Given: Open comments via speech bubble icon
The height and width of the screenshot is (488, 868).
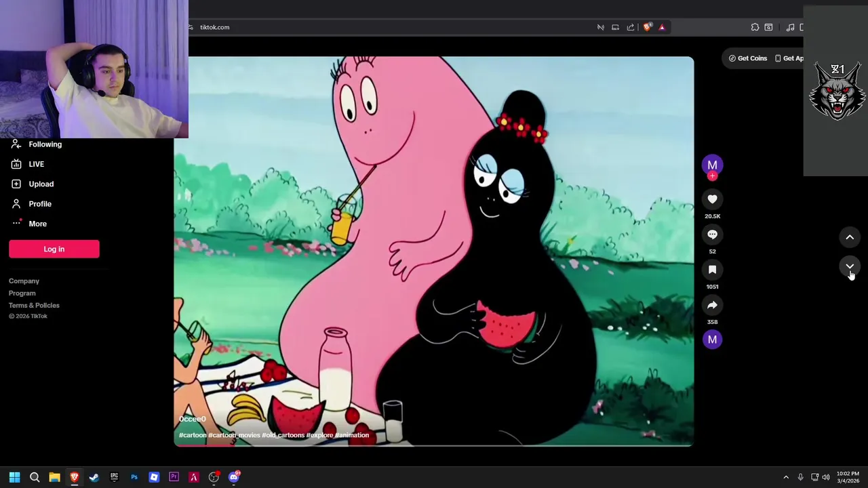Looking at the screenshot, I should click(712, 234).
